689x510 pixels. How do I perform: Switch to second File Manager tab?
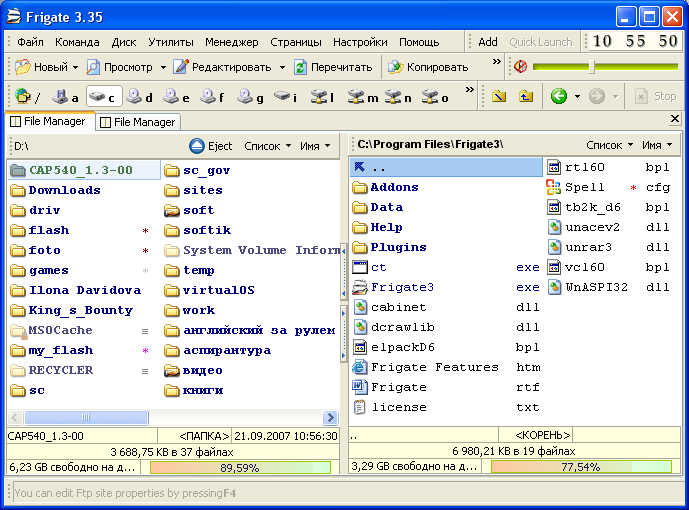click(138, 122)
